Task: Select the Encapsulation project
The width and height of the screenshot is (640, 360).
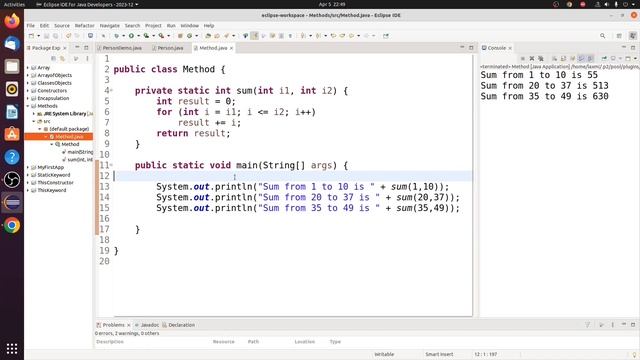Action: [x=53, y=98]
